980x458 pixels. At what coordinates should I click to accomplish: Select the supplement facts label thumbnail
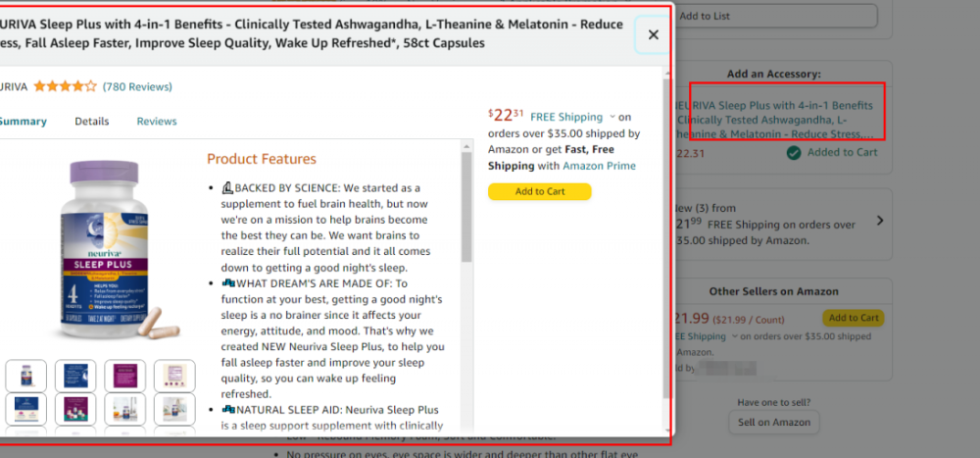tap(174, 376)
